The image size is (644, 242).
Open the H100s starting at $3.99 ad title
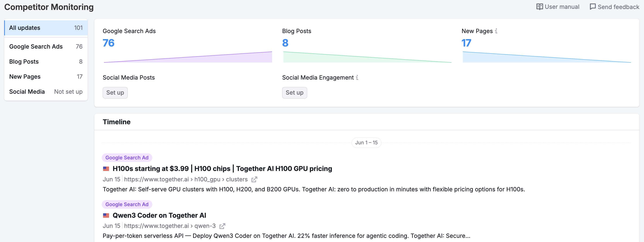tap(222, 169)
